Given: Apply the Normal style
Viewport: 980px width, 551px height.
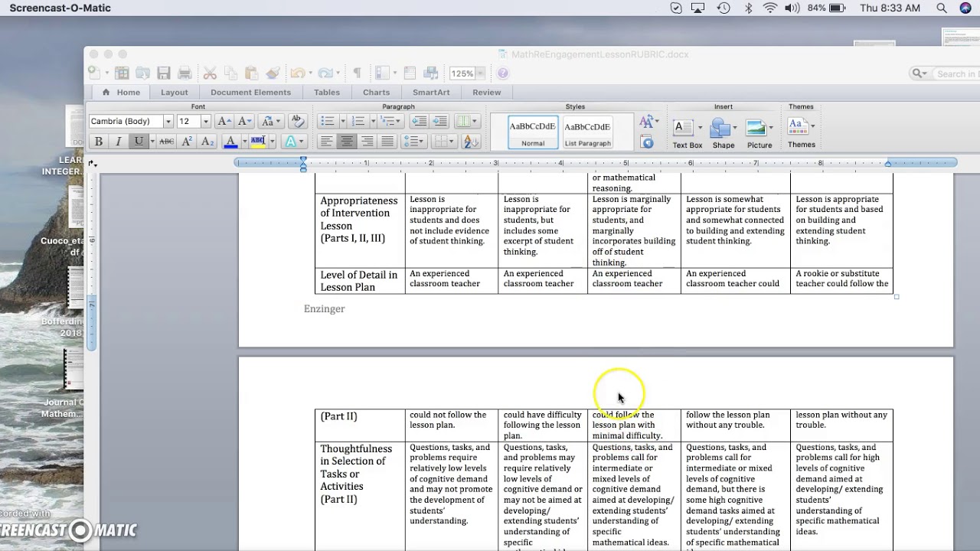Looking at the screenshot, I should tap(533, 132).
